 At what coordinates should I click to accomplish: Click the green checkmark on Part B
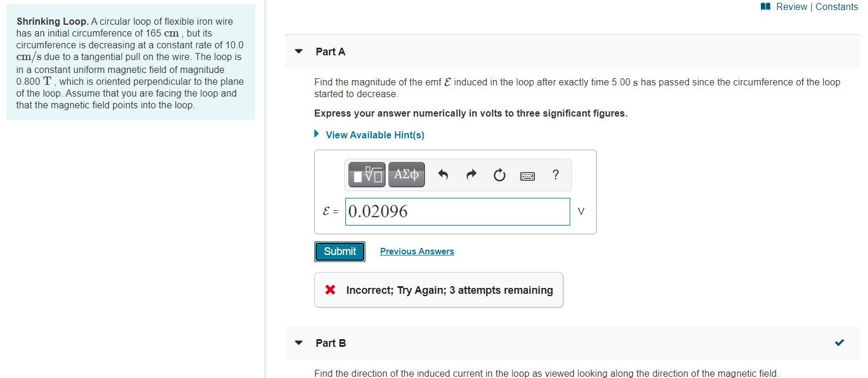[x=839, y=342]
